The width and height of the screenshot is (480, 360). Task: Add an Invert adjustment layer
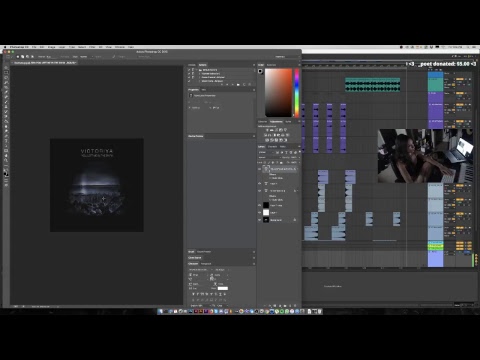267,140
